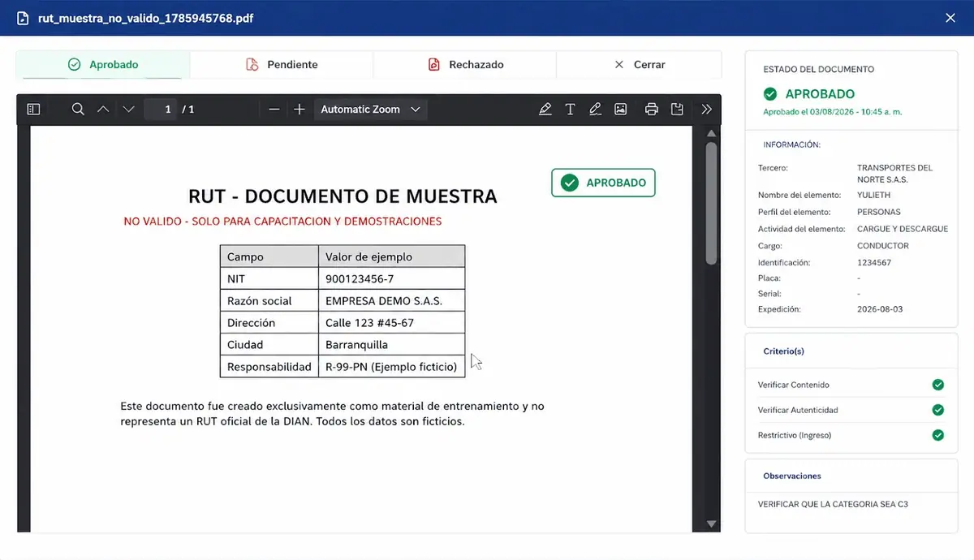This screenshot has height=560, width=974.
Task: Print the PDF document
Action: tap(651, 109)
